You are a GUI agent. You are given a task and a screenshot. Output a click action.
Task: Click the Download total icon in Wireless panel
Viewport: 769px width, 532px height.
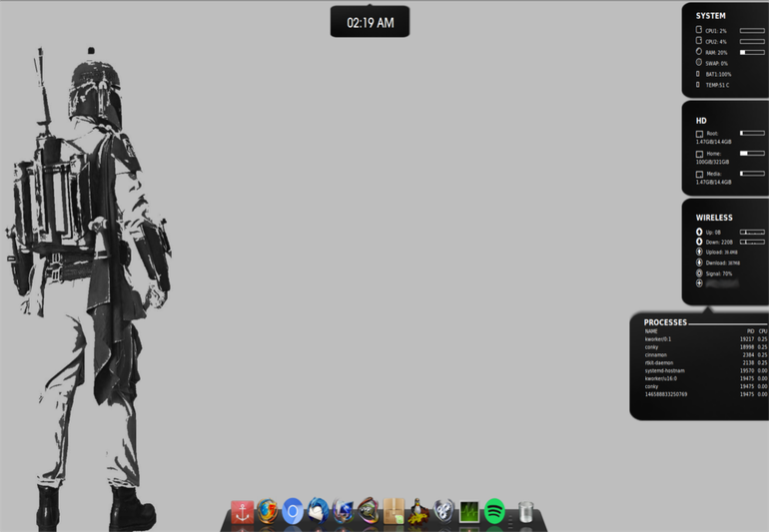[x=699, y=263]
